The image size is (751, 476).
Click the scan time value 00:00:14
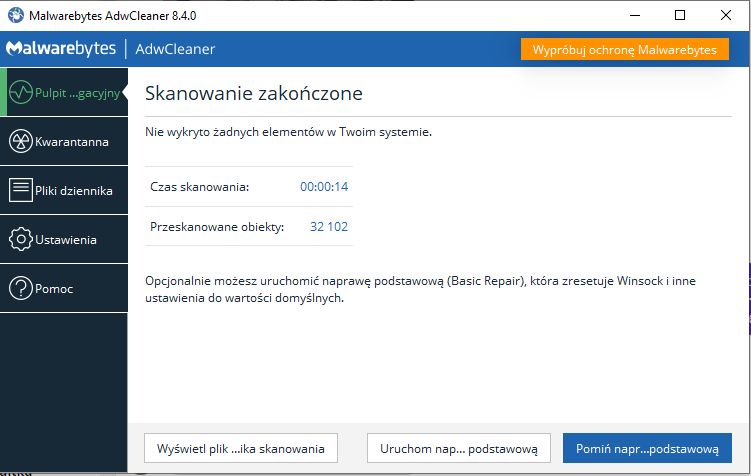[x=324, y=187]
